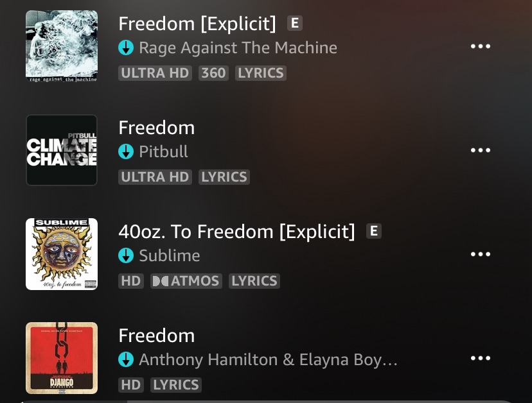
Task: Open more options for Pitbull's Freedom
Action: 481,150
